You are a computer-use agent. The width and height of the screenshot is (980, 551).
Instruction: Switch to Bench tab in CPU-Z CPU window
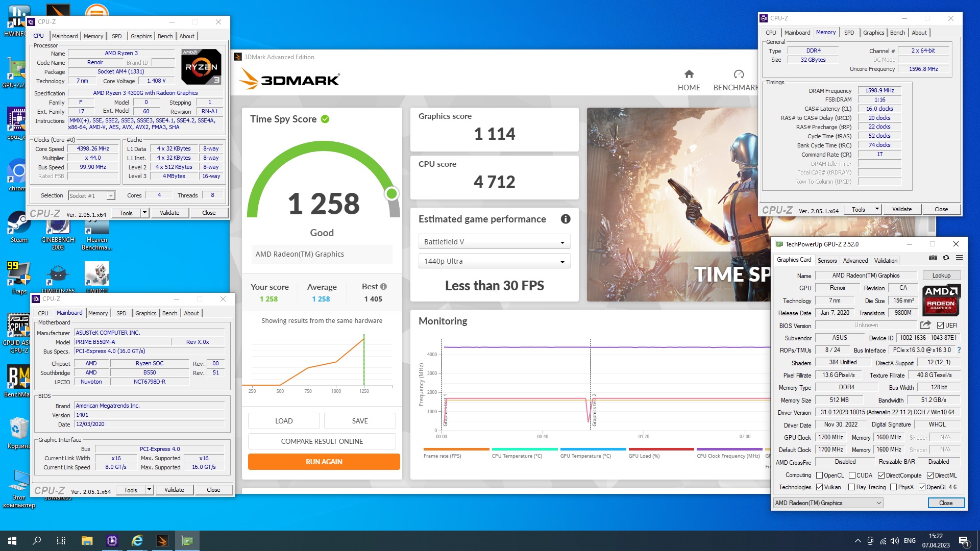pyautogui.click(x=165, y=36)
